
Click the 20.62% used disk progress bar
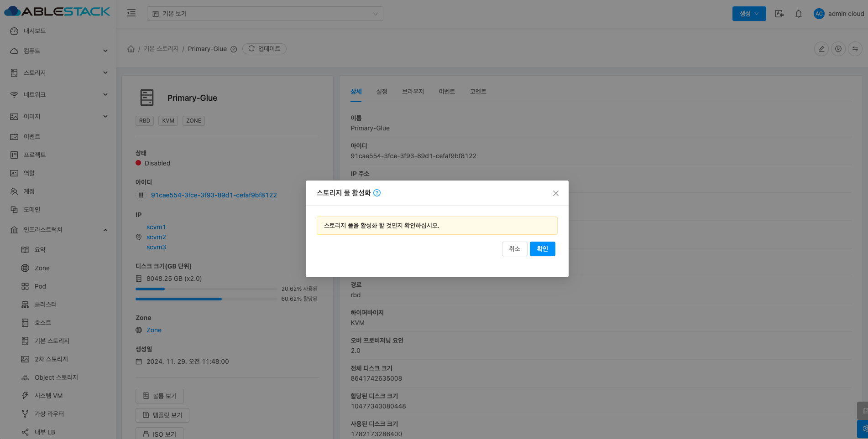click(206, 289)
